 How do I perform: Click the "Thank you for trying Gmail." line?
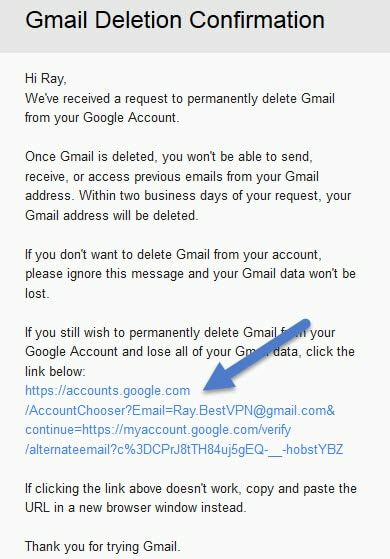103,547
